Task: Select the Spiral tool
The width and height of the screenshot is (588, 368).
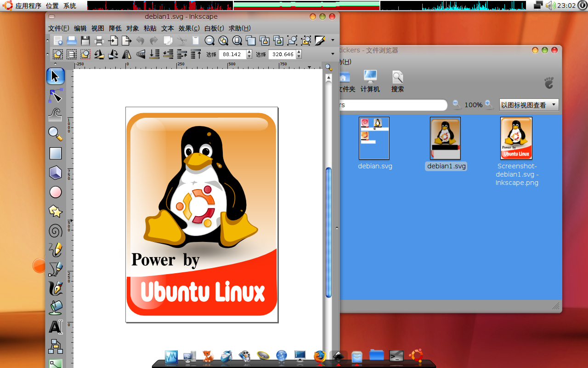Action: click(56, 230)
